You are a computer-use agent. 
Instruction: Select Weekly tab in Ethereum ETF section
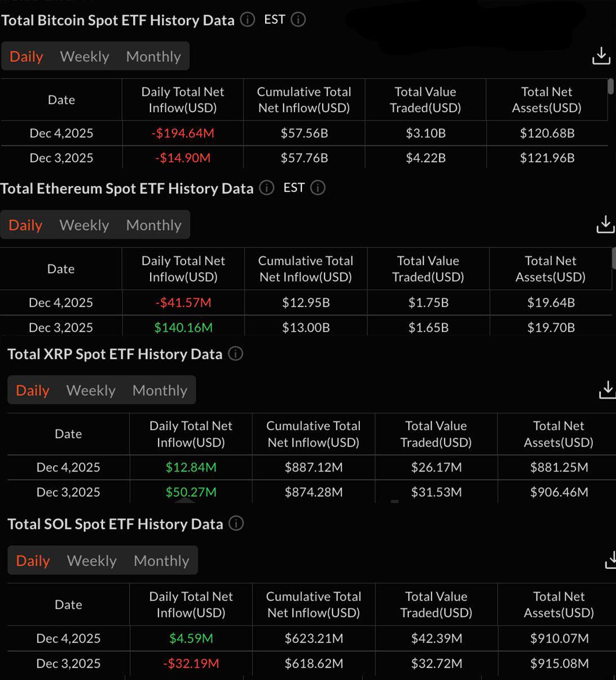pos(84,225)
